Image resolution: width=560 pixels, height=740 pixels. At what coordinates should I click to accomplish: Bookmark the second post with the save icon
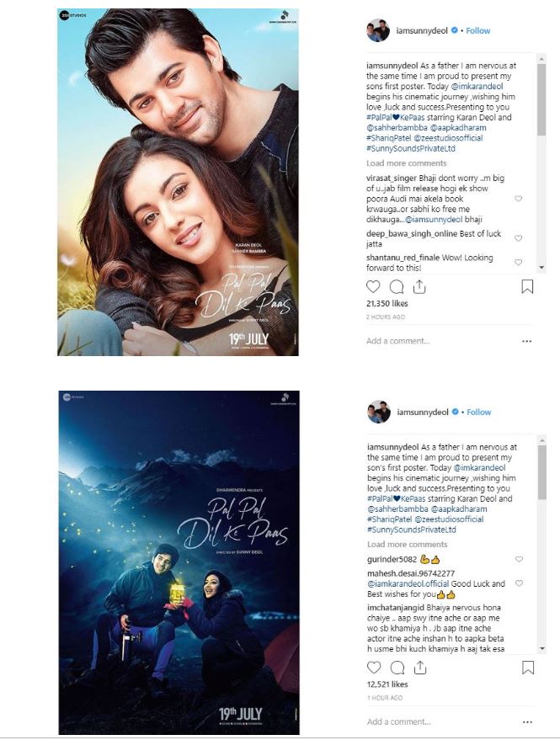(x=528, y=668)
